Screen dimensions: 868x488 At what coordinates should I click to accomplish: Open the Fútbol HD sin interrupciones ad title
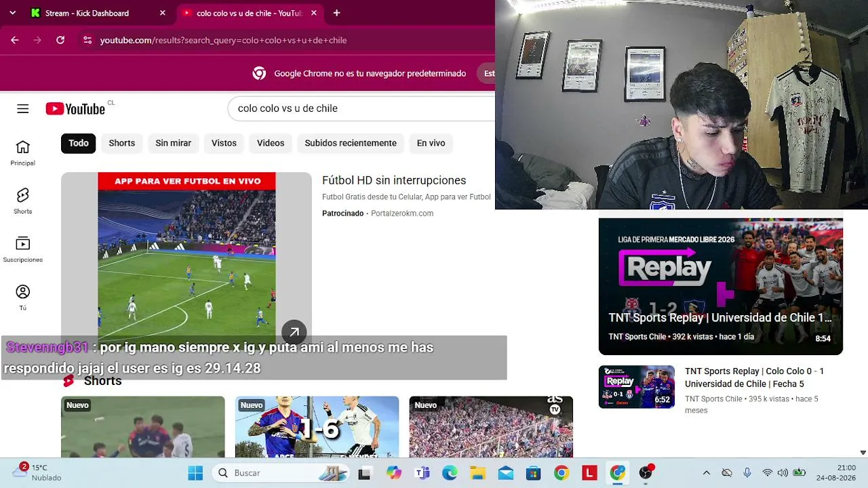click(394, 180)
